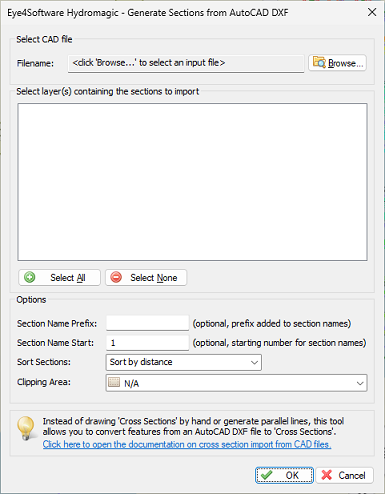
Task: Expand the Clipping Area dropdown arrow
Action: click(x=360, y=383)
